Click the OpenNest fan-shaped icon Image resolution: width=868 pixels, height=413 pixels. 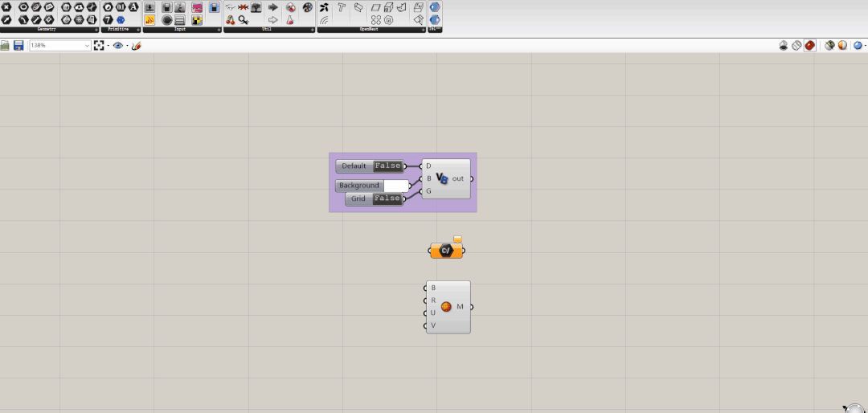pyautogui.click(x=324, y=20)
